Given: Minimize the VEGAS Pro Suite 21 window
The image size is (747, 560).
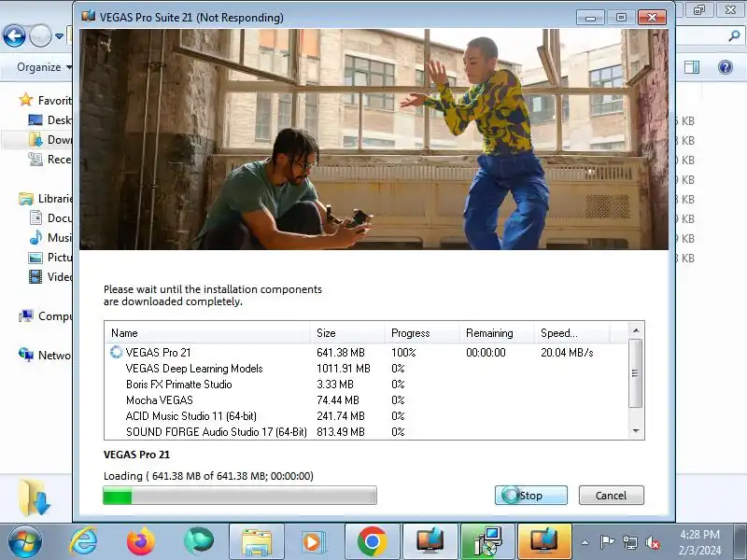Looking at the screenshot, I should tap(590, 17).
